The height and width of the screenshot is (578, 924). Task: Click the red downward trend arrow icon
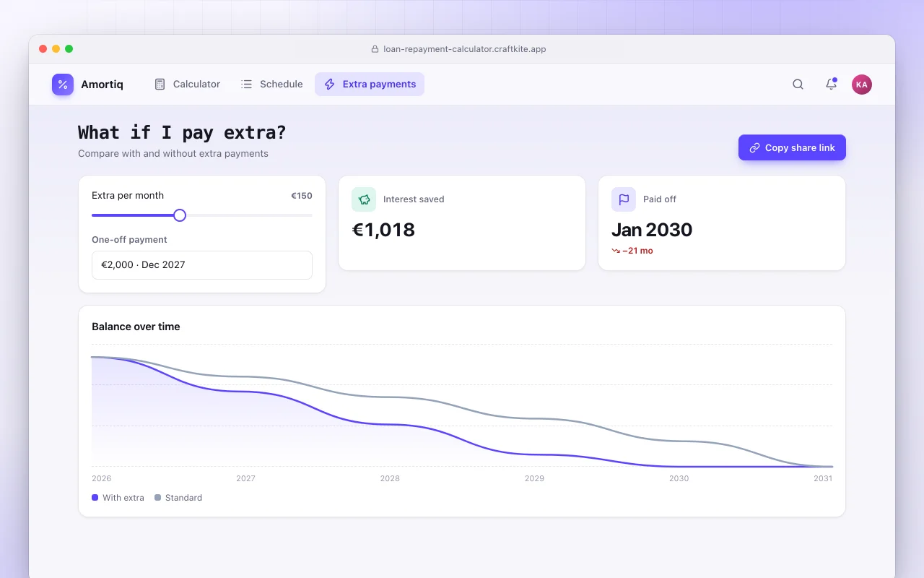(x=616, y=251)
